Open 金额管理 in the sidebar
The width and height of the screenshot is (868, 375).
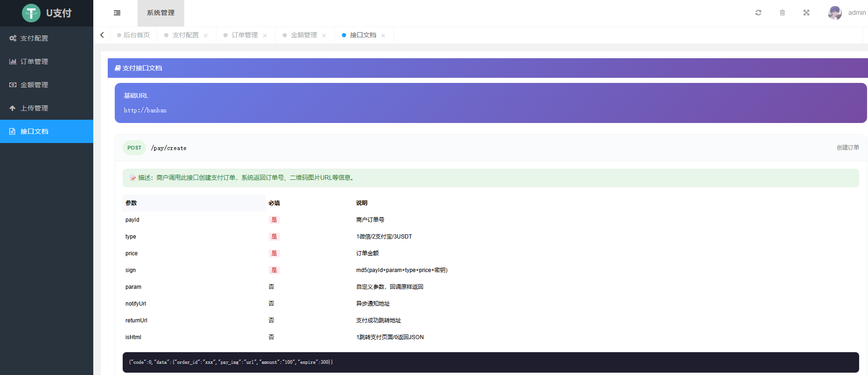(x=47, y=85)
